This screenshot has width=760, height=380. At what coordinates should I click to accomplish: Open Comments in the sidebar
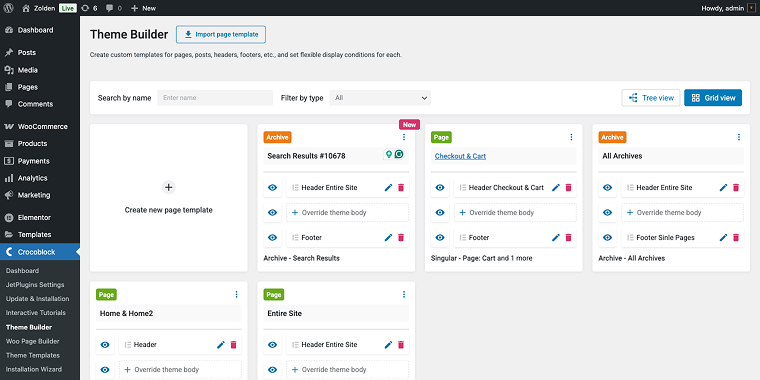(x=40, y=104)
